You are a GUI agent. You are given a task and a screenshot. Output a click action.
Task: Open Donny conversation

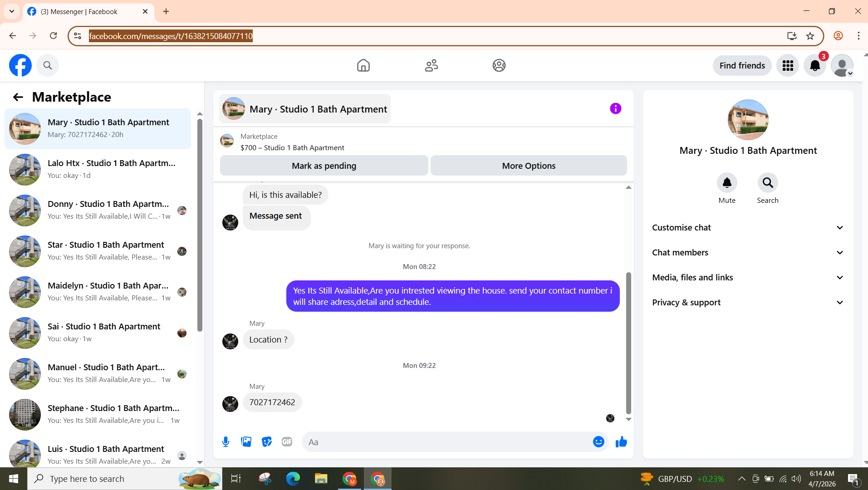click(x=98, y=211)
